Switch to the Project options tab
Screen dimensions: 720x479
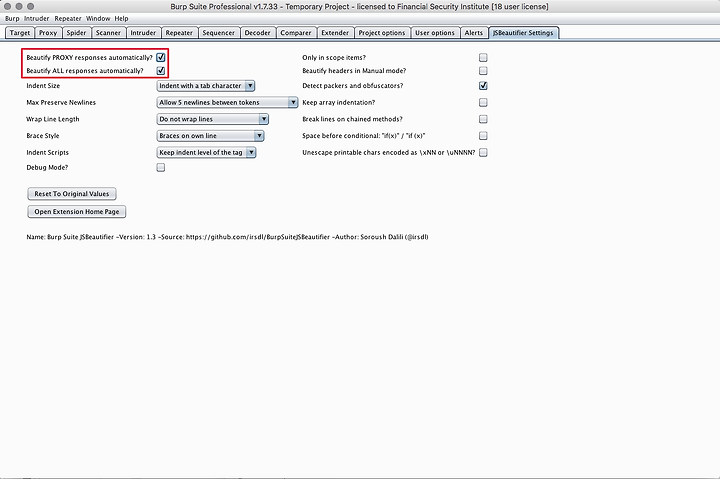click(382, 33)
